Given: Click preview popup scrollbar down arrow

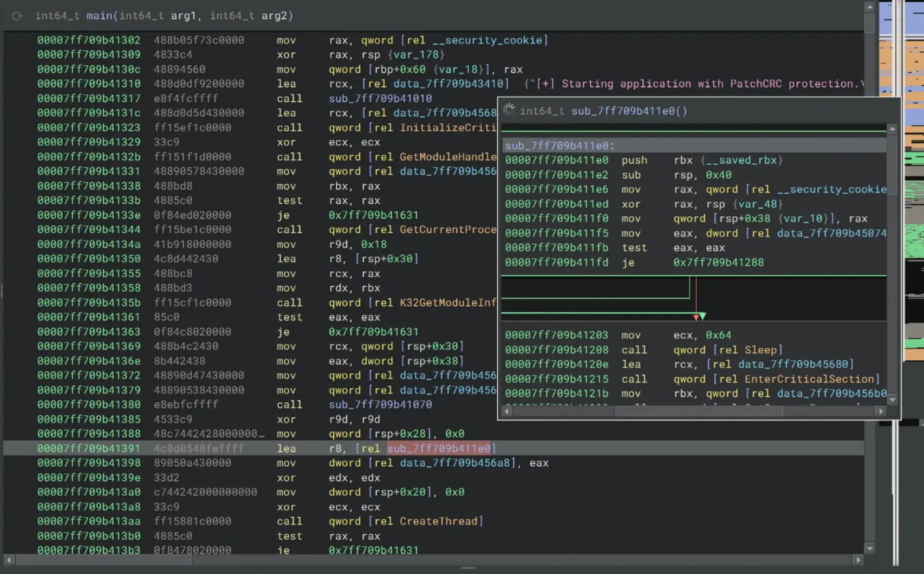Looking at the screenshot, I should tap(892, 400).
